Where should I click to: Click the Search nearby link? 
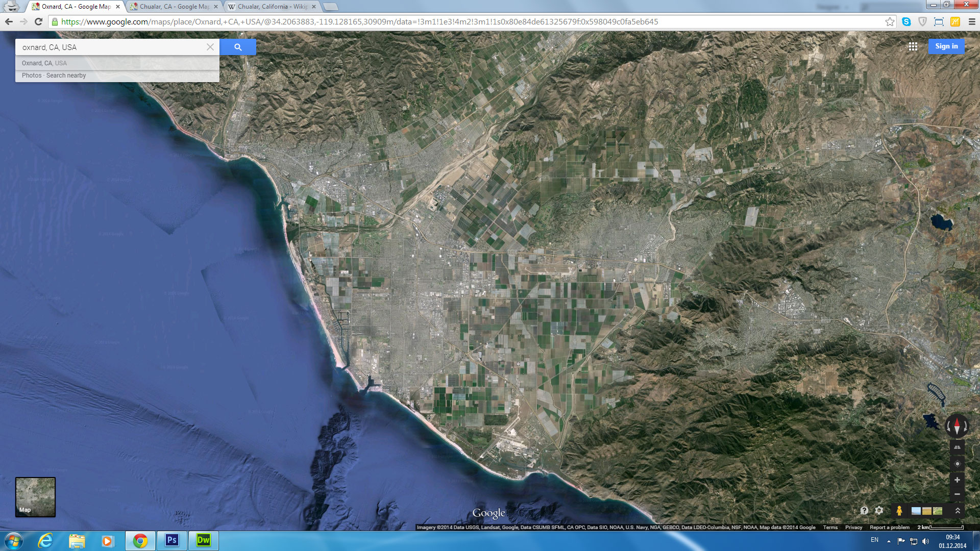tap(66, 76)
